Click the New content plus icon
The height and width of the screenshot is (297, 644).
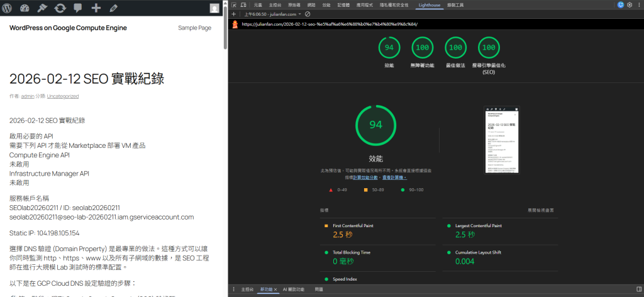96,8
